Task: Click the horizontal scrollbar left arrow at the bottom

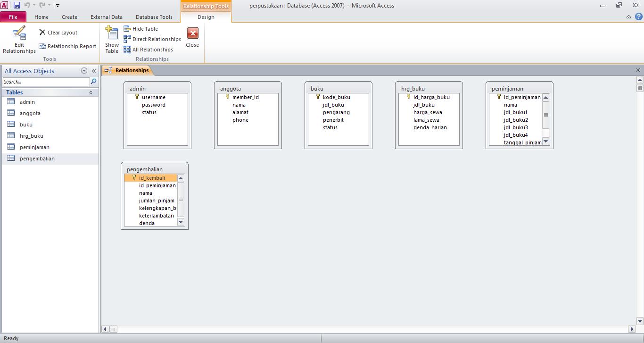Action: tap(106, 329)
